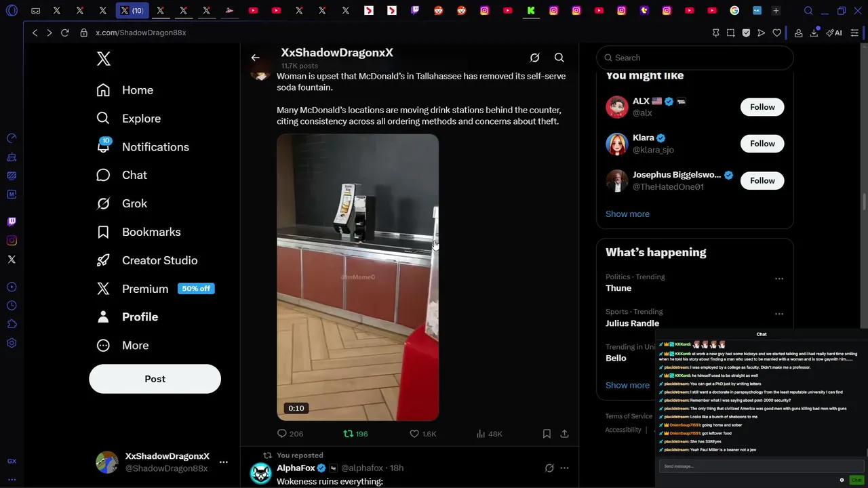
Task: Click the X logo in the sidebar
Action: pyautogui.click(x=103, y=59)
